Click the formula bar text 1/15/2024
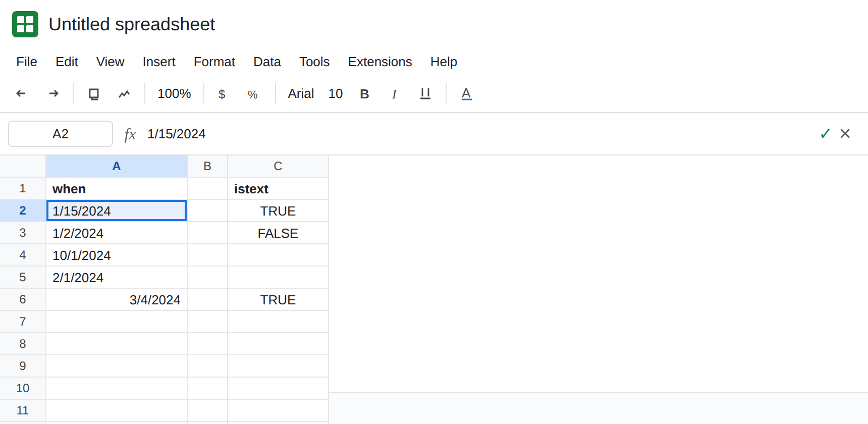Viewport: 868px width, 424px height. [177, 134]
